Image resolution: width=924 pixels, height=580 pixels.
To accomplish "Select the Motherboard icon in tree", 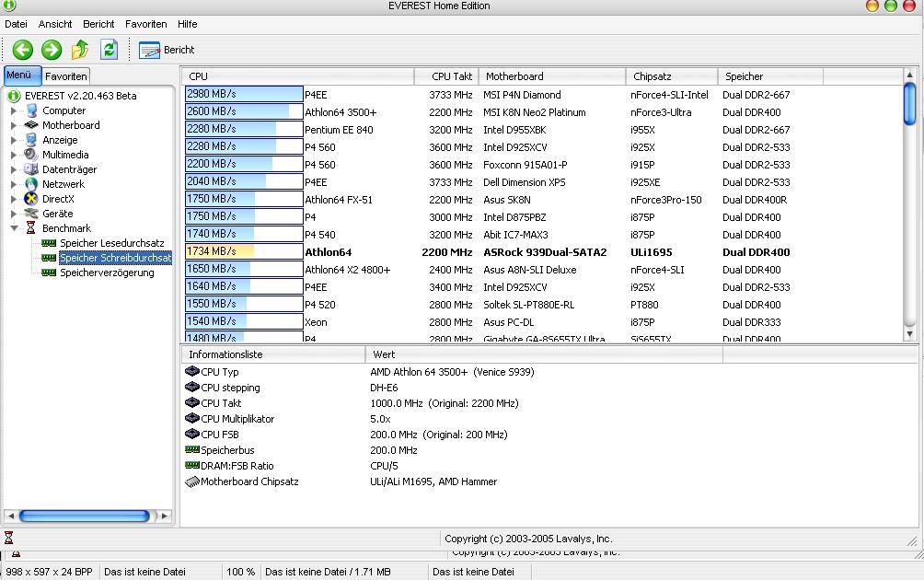I will (31, 125).
